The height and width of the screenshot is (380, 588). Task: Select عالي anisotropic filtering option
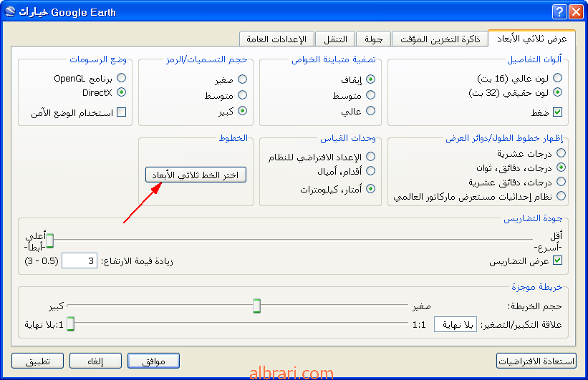click(x=370, y=110)
